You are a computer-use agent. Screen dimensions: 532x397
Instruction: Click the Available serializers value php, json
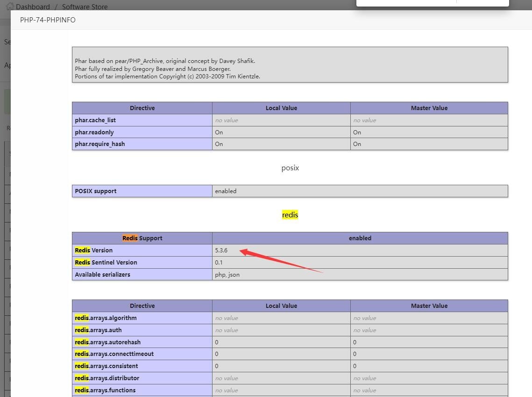click(x=227, y=275)
